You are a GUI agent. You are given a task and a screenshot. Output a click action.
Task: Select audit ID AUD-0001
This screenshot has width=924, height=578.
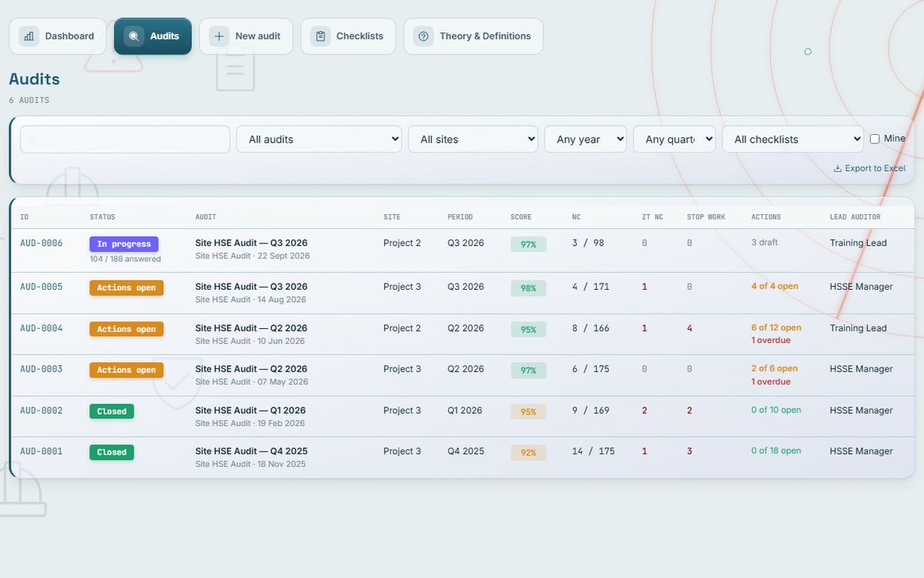(42, 452)
